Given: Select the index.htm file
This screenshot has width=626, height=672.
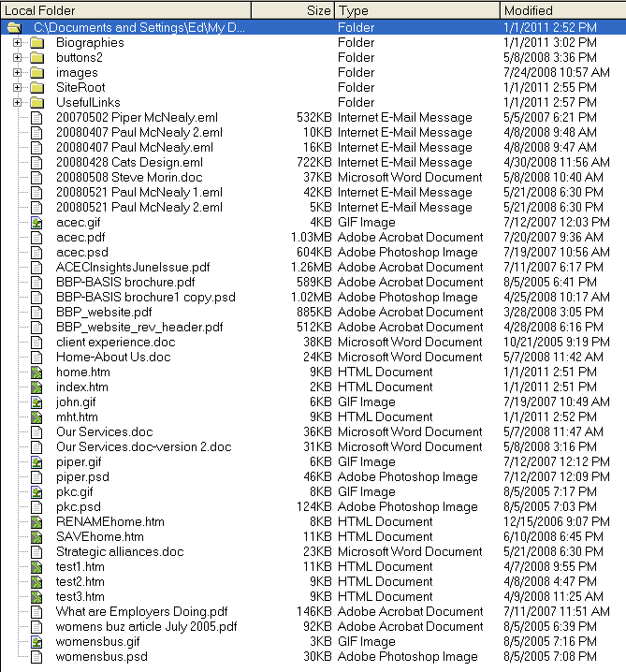Looking at the screenshot, I should coord(81,387).
